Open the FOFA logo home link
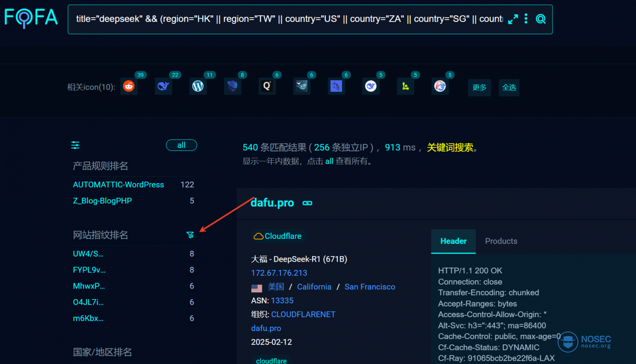 (x=31, y=18)
